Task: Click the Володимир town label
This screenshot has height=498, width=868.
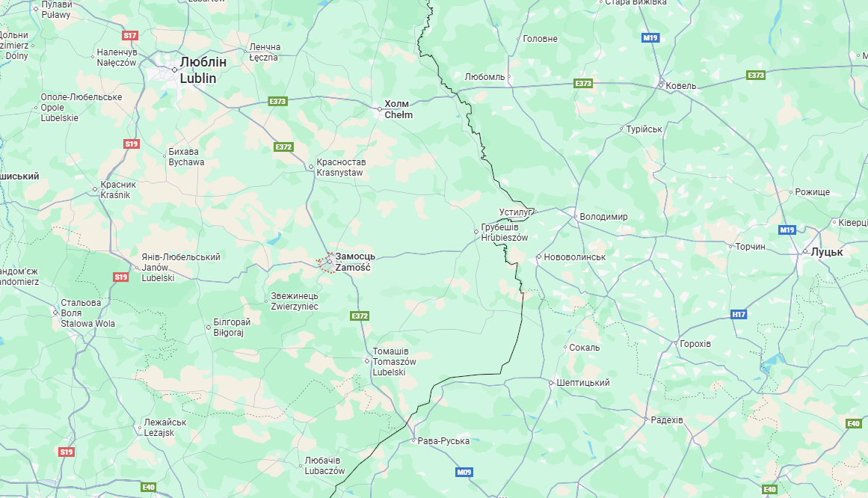Action: pos(603,217)
